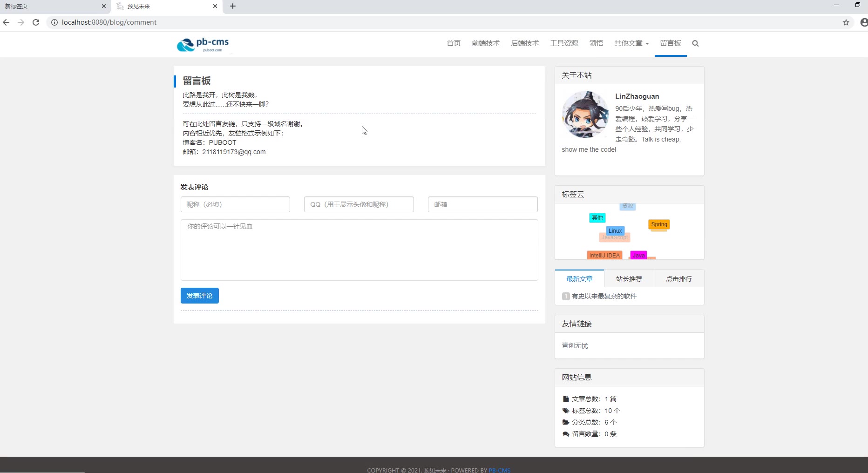Screen dimensions: 868x473
Task: Click the 友情链接 panel header
Action: 630,324
